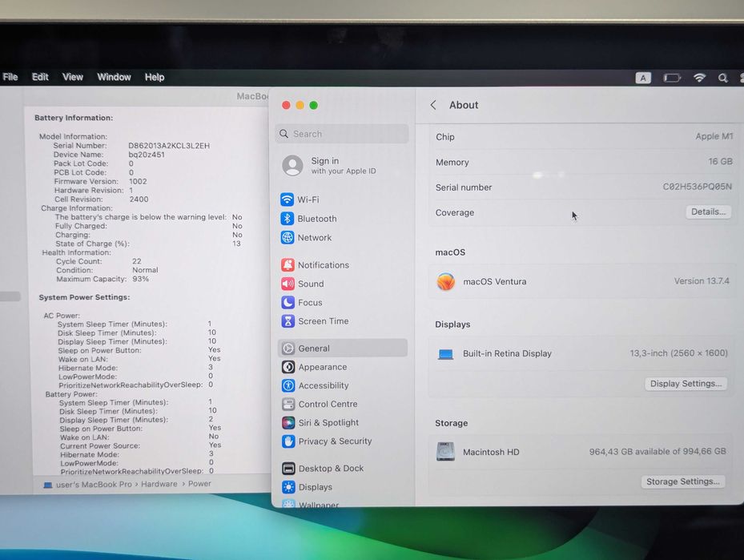744x560 pixels.
Task: Click the storage available text
Action: pyautogui.click(x=658, y=451)
